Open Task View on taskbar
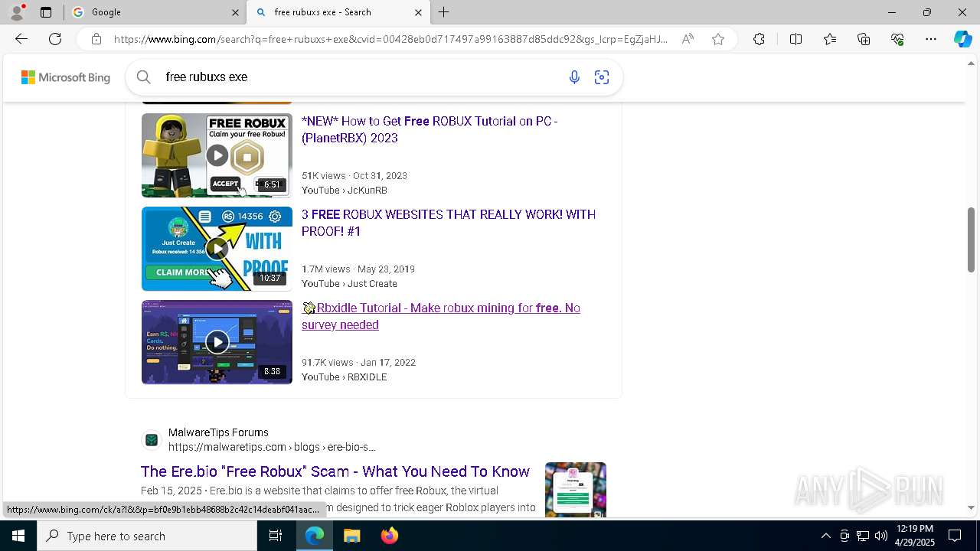This screenshot has width=980, height=551. click(276, 536)
